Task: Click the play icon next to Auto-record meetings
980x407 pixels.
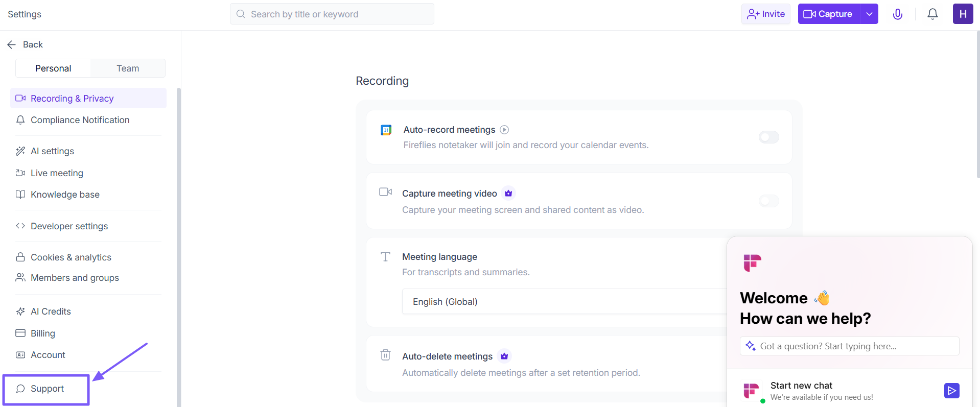Action: (504, 130)
